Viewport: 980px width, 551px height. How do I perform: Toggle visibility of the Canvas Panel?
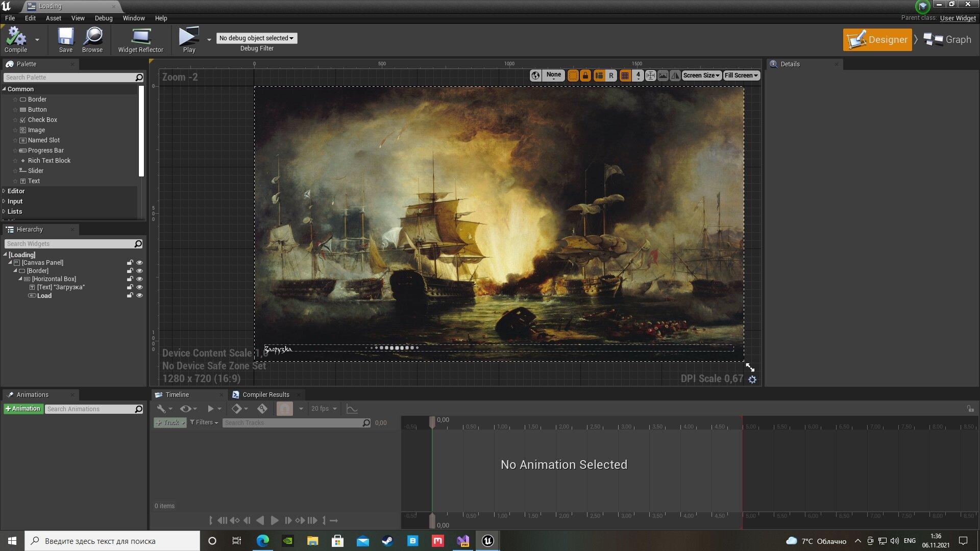pos(139,263)
